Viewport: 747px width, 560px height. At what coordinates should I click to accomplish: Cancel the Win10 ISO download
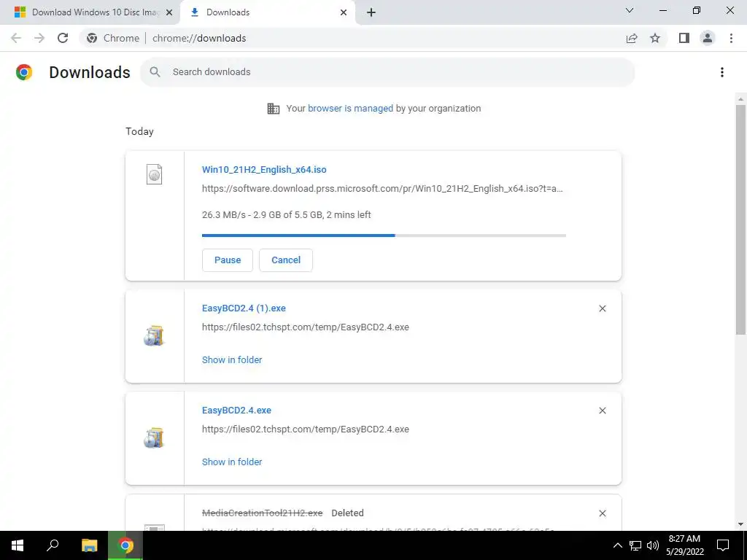286,260
